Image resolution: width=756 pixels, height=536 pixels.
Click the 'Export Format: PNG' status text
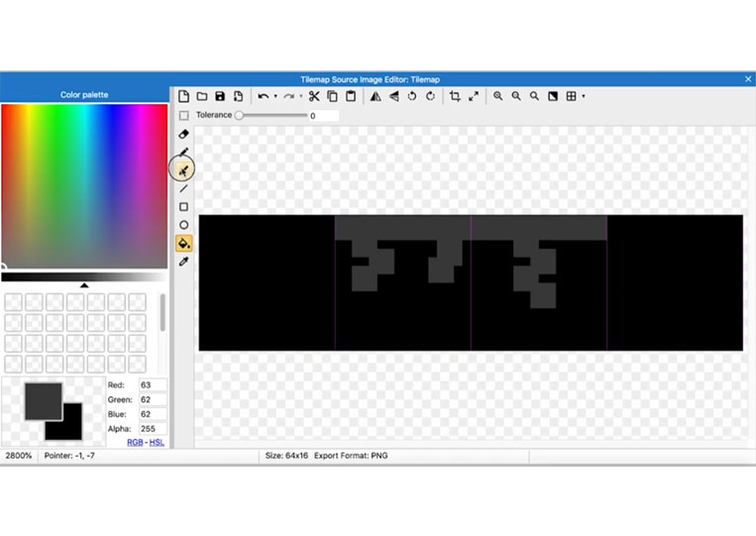(351, 456)
